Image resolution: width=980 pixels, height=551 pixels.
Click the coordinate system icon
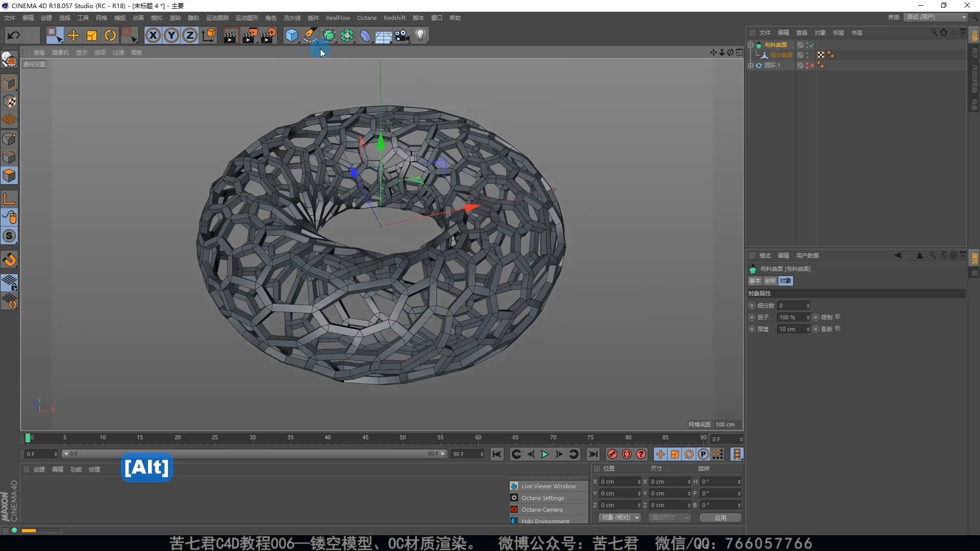(x=209, y=35)
